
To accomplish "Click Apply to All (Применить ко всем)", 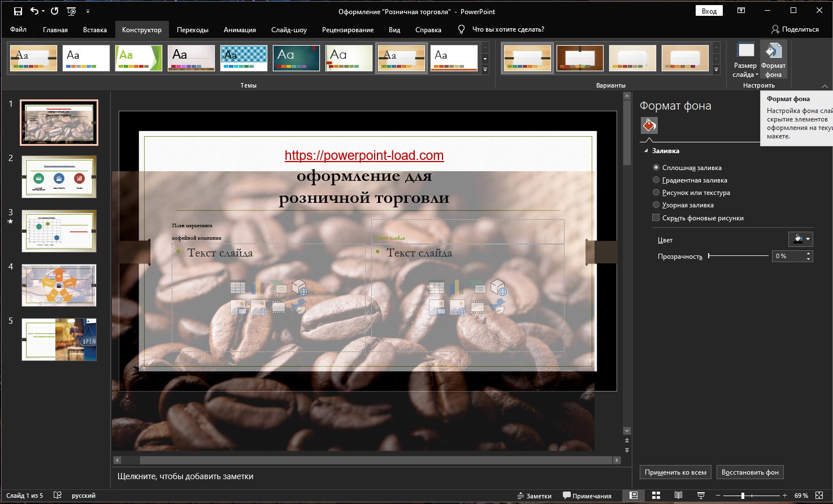I will tap(675, 472).
